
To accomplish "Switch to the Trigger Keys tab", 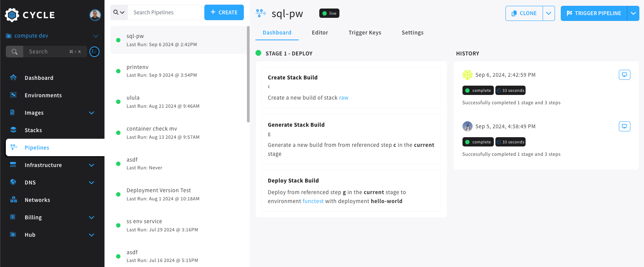I will click(365, 33).
